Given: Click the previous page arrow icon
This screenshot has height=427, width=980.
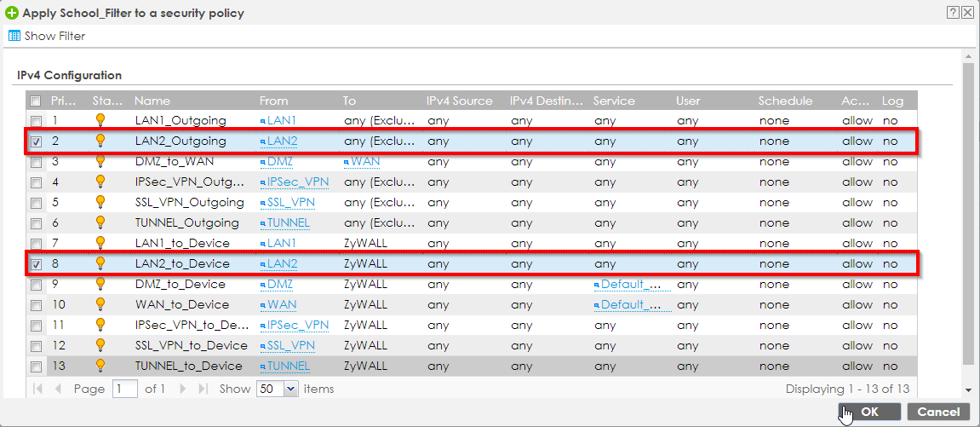Looking at the screenshot, I should click(x=58, y=389).
